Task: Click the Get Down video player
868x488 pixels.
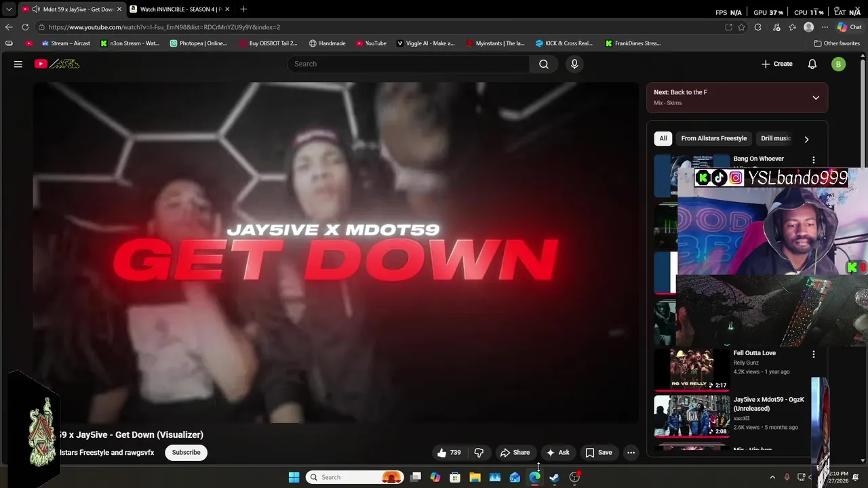Action: click(336, 252)
